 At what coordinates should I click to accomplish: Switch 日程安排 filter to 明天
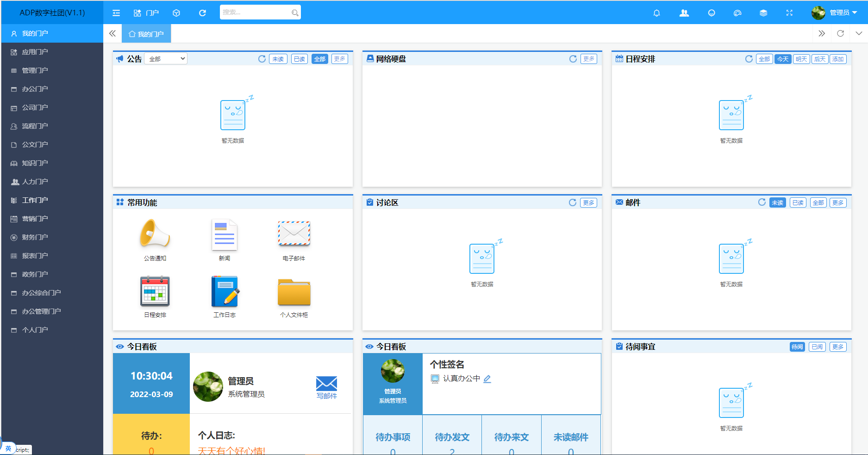pos(801,59)
